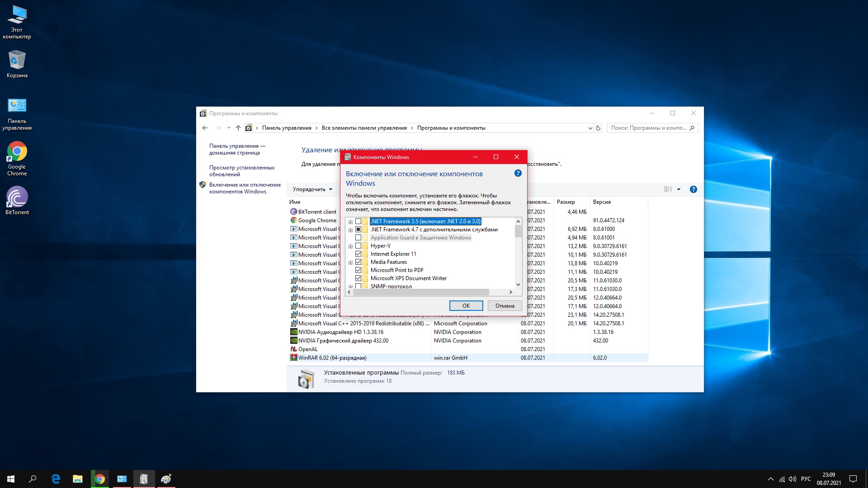Open the Organize dropdown menu
Viewport: 868px width, 488px height.
pyautogui.click(x=312, y=189)
